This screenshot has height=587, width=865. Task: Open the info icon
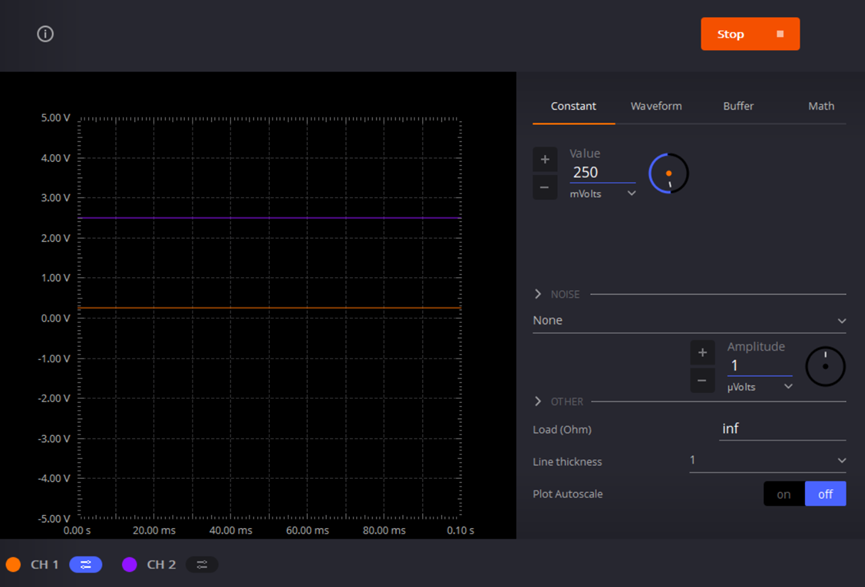click(x=45, y=34)
